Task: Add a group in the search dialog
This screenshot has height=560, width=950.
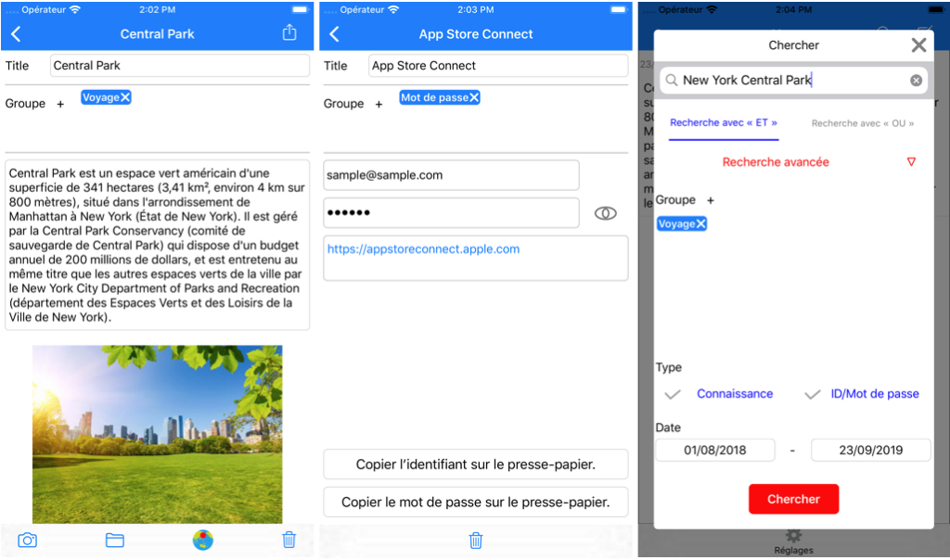Action: point(711,200)
